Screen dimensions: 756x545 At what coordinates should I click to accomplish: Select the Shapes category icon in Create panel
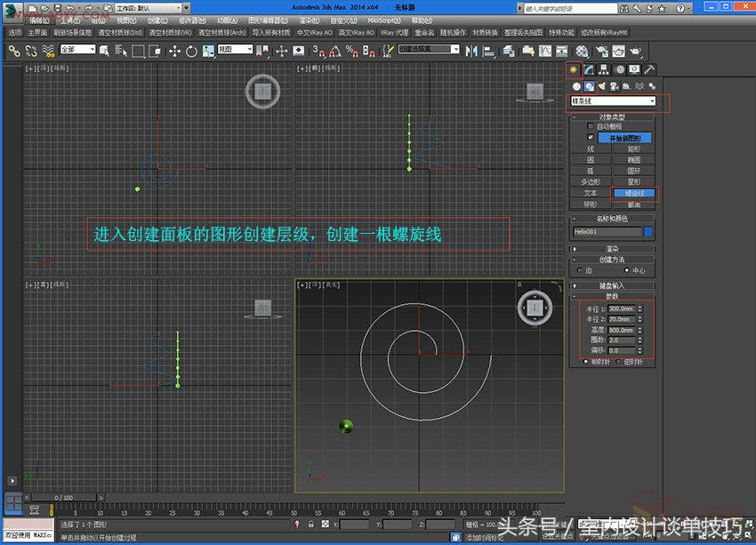[x=588, y=85]
